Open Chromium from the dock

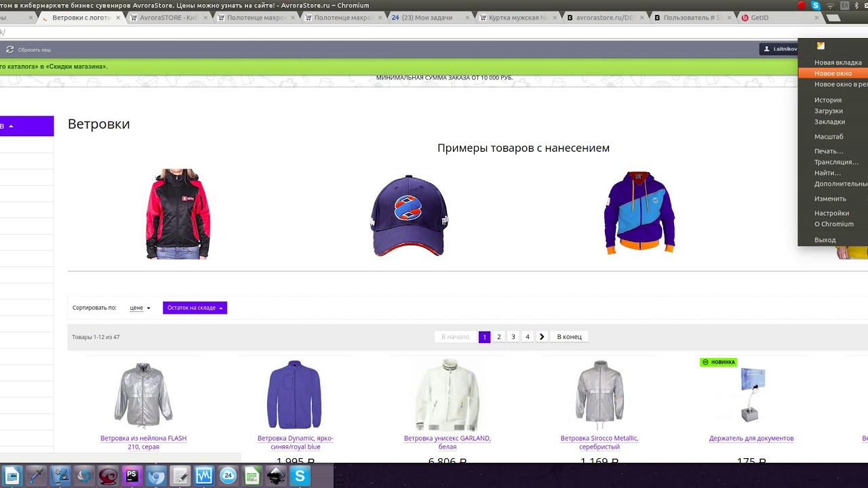pyautogui.click(x=156, y=476)
